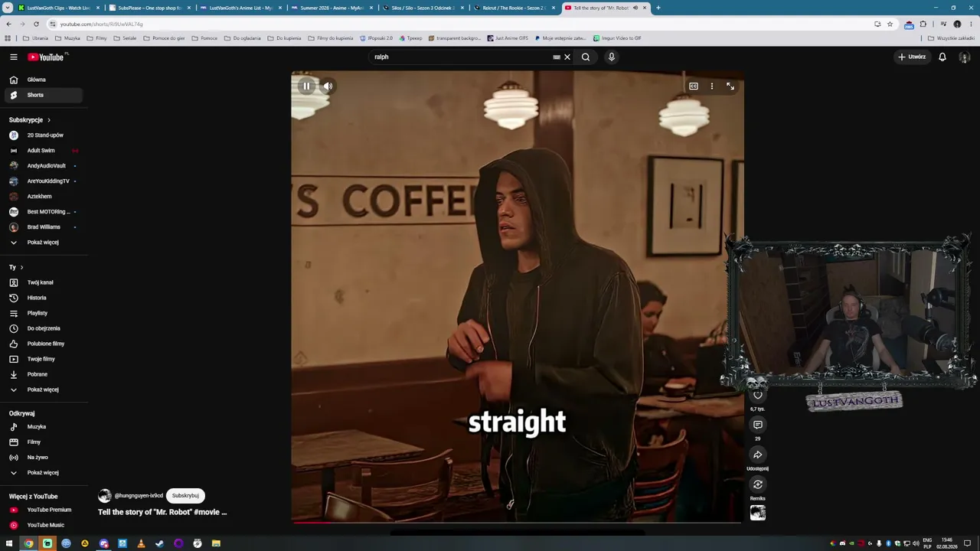This screenshot has width=980, height=551.
Task: Open Playlisty in the sidebar
Action: 42,313
